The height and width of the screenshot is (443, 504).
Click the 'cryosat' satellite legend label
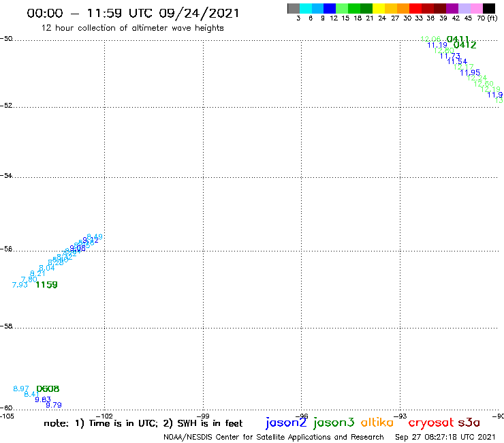click(430, 423)
